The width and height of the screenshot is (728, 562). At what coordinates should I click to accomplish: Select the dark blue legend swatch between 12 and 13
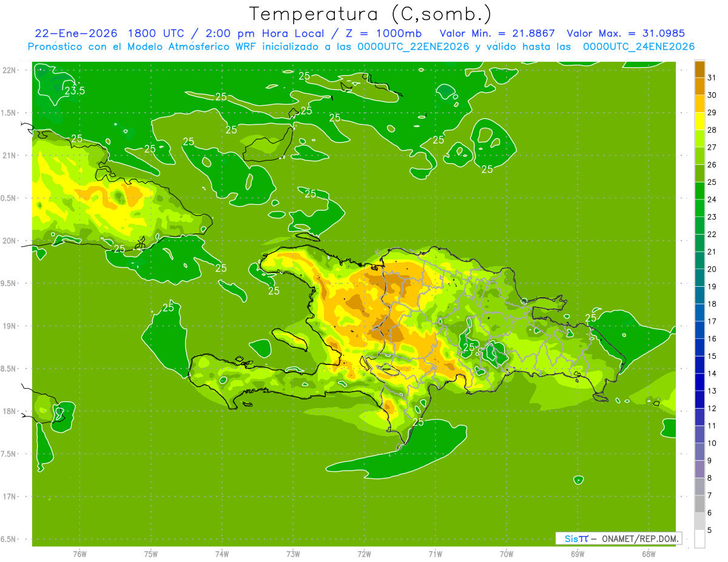pos(699,400)
